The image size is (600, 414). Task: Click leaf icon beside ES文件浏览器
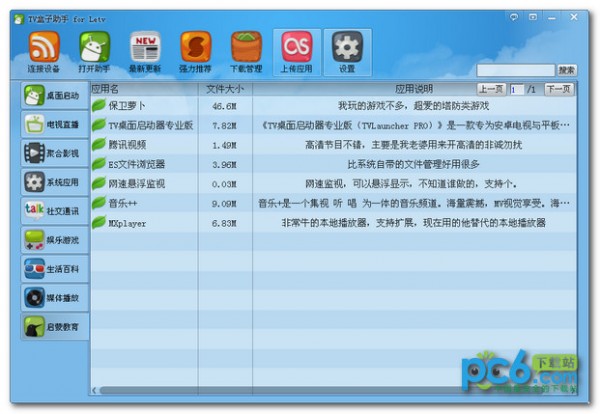point(99,164)
